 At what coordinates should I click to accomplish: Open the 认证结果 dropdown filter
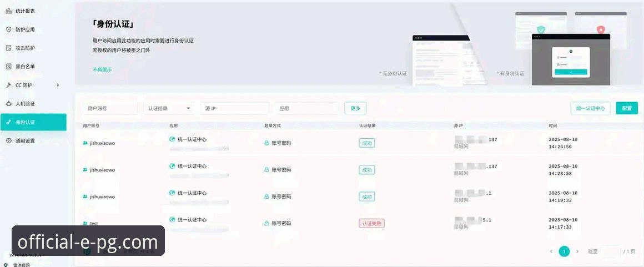pyautogui.click(x=169, y=108)
